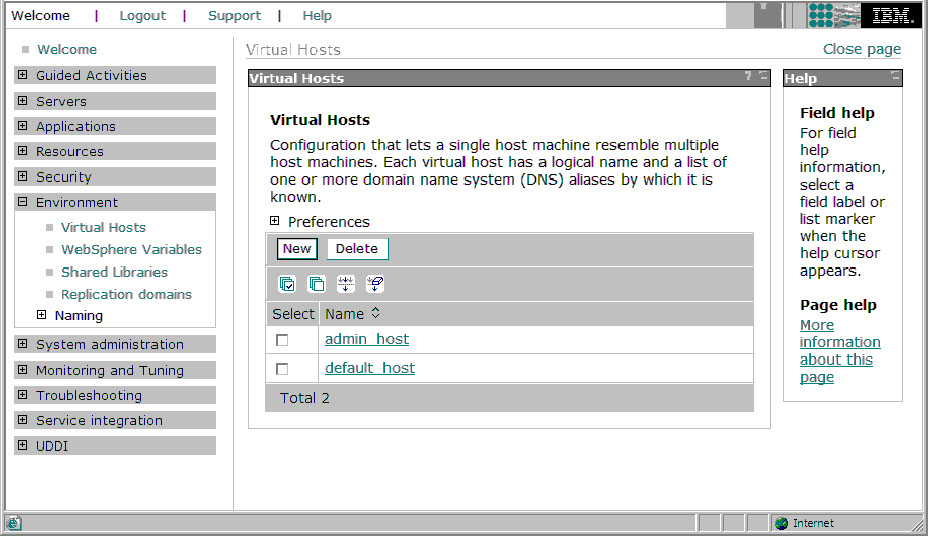928x538 pixels.
Task: Open the admin_host link
Action: click(367, 339)
